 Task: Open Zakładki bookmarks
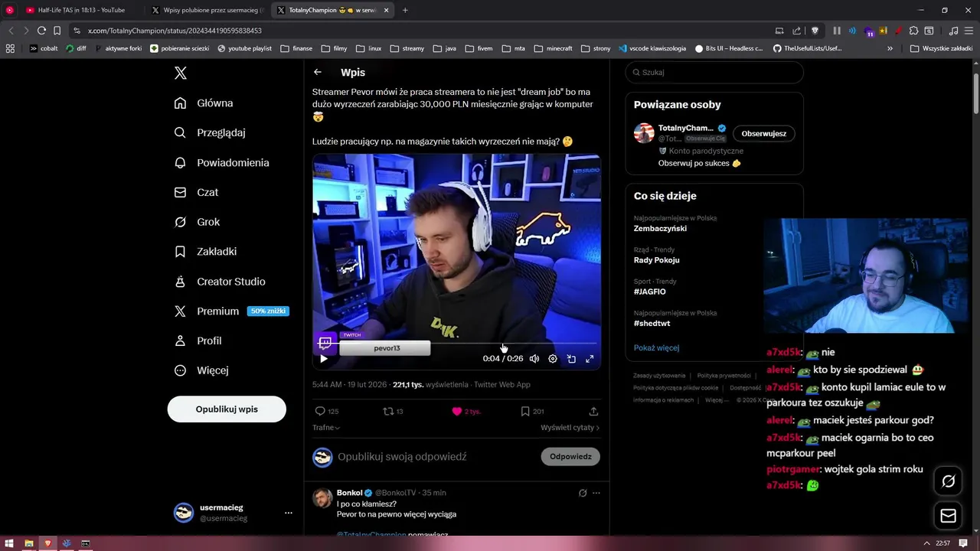[205, 251]
